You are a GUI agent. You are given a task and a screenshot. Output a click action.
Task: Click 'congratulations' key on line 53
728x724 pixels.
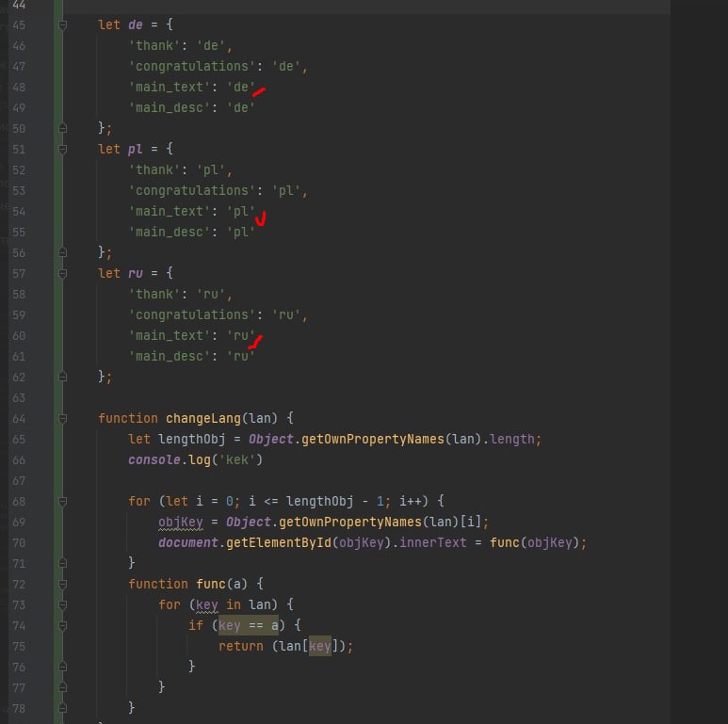point(192,191)
